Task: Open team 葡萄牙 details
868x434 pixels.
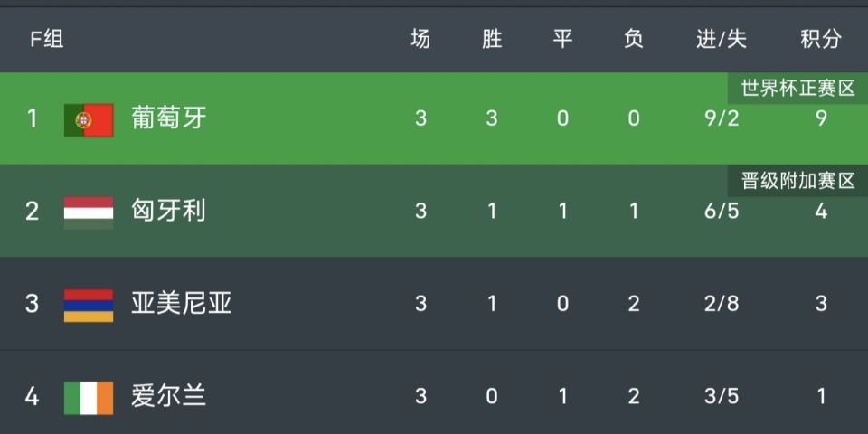Action: click(x=169, y=118)
